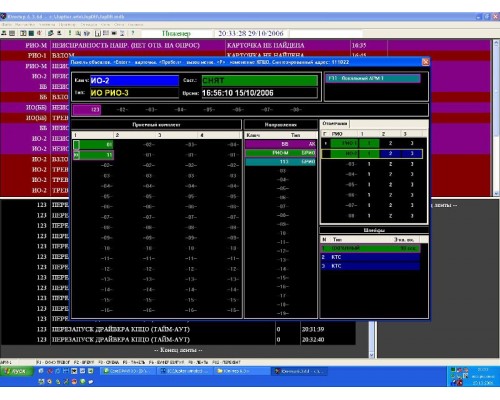Click the alarm list scroll down arrow
500x400 pixels.
click(x=496, y=193)
